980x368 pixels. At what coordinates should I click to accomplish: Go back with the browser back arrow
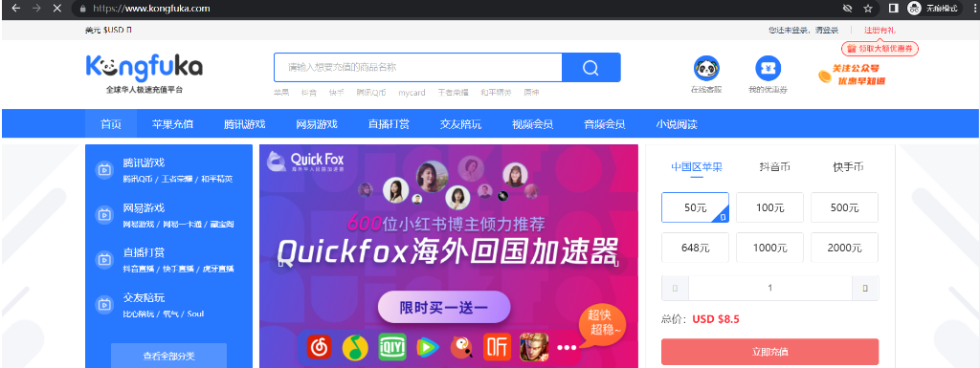(x=16, y=9)
